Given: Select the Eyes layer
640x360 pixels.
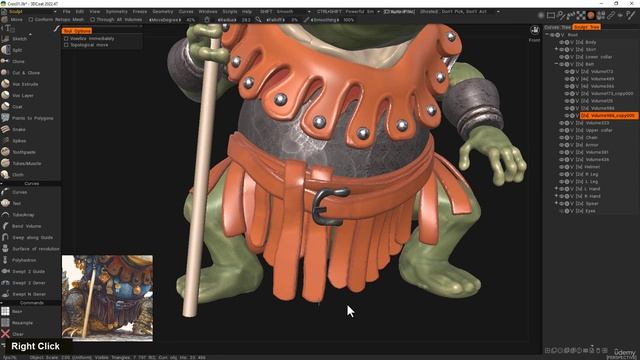Looking at the screenshot, I should (590, 211).
